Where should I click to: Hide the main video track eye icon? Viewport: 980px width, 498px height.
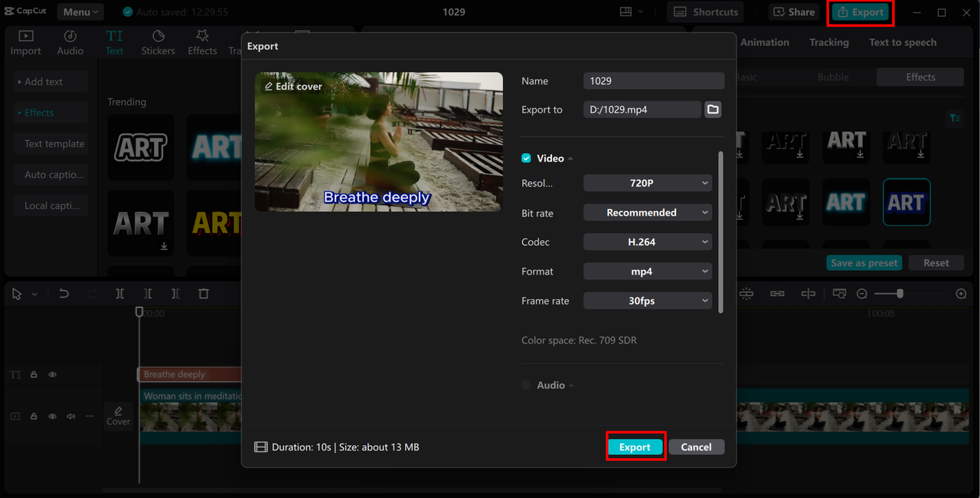pyautogui.click(x=53, y=416)
